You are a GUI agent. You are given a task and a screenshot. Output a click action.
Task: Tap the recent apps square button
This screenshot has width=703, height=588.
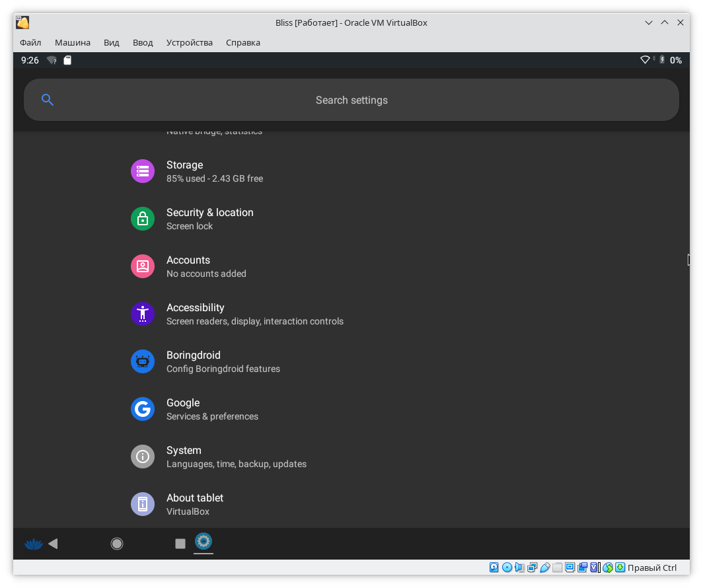180,544
